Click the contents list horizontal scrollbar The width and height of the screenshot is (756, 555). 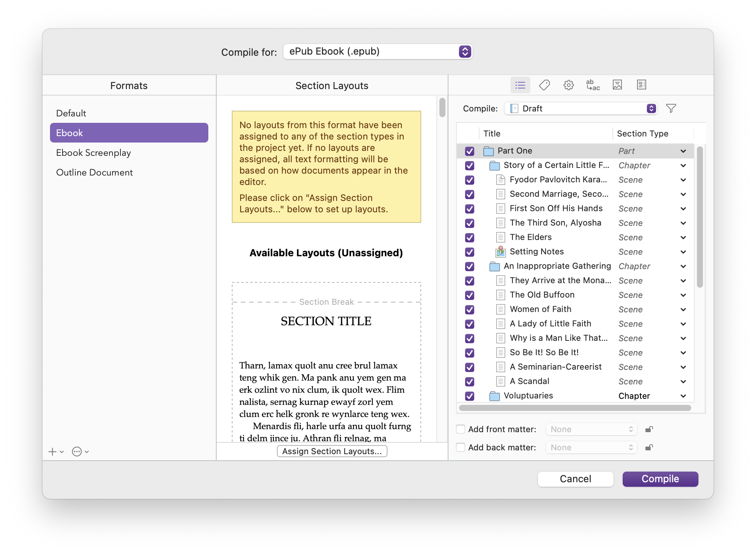575,408
